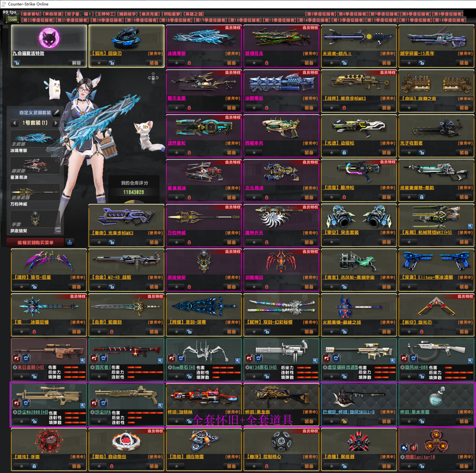Screen dimensions: 476x473
Task: Click the wrench icon on 沙尘WA2000 card
Action: tap(82, 406)
